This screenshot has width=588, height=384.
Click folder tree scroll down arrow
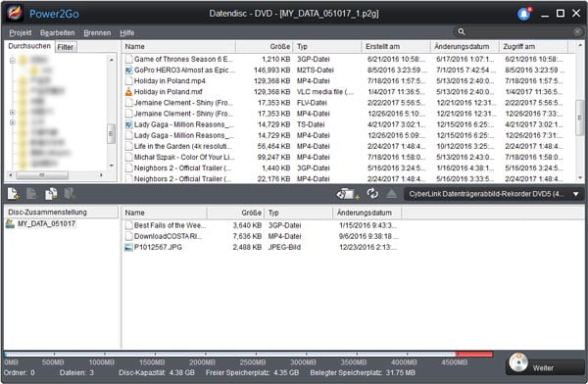tap(112, 166)
